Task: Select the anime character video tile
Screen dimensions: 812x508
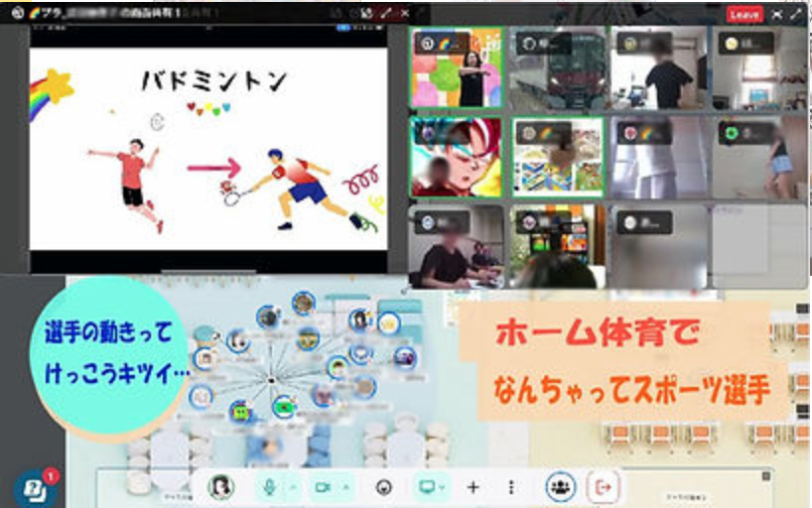Action: [x=457, y=157]
